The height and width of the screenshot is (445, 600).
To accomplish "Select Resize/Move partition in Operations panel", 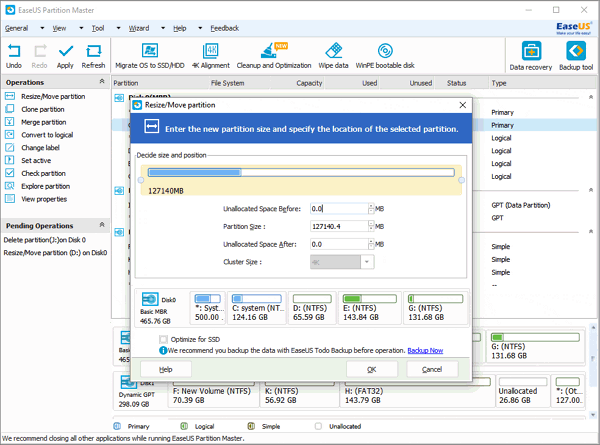I will click(53, 96).
